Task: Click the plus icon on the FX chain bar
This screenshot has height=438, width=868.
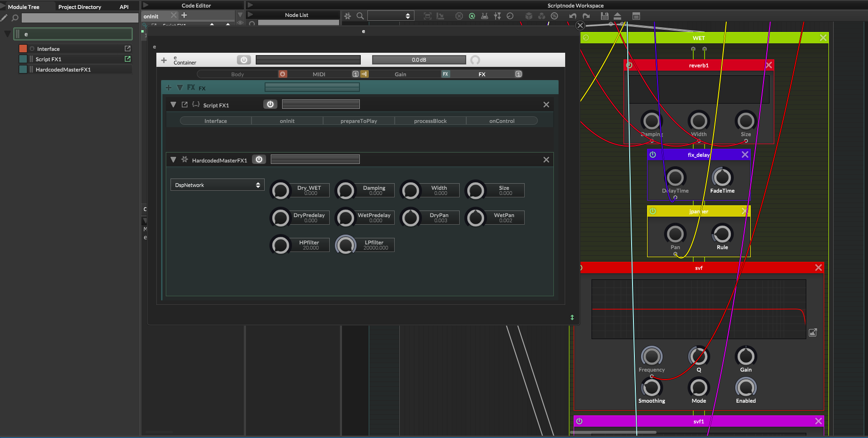Action: (x=169, y=88)
